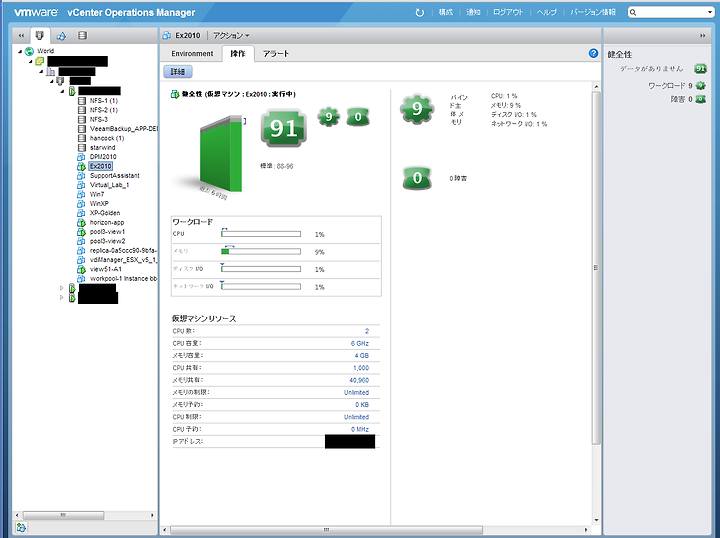The width and height of the screenshot is (720, 538).
Task: Open the アクション (Actions) dropdown menu
Action: [x=231, y=35]
